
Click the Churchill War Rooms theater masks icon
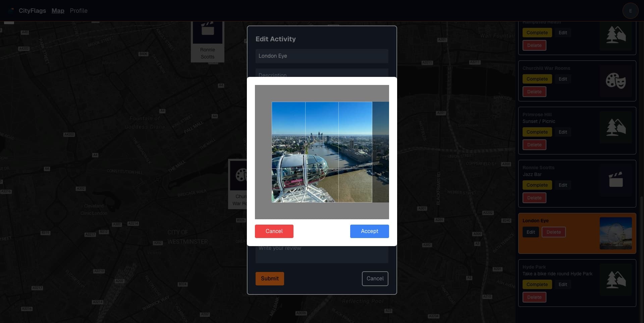615,81
